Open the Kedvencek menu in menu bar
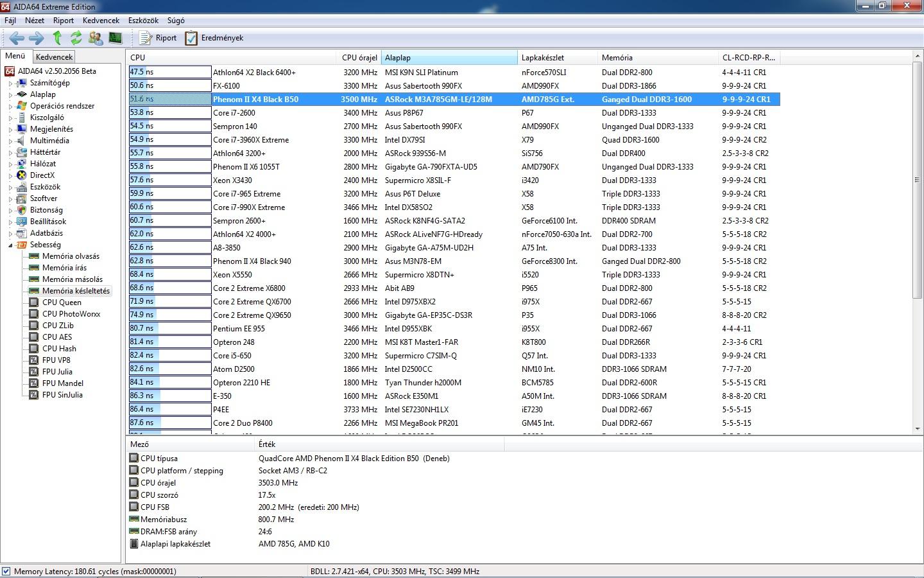 pyautogui.click(x=101, y=21)
